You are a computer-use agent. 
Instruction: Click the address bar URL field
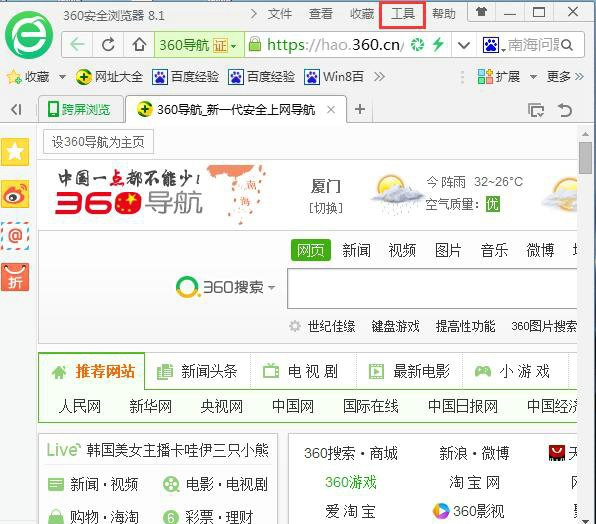click(334, 45)
